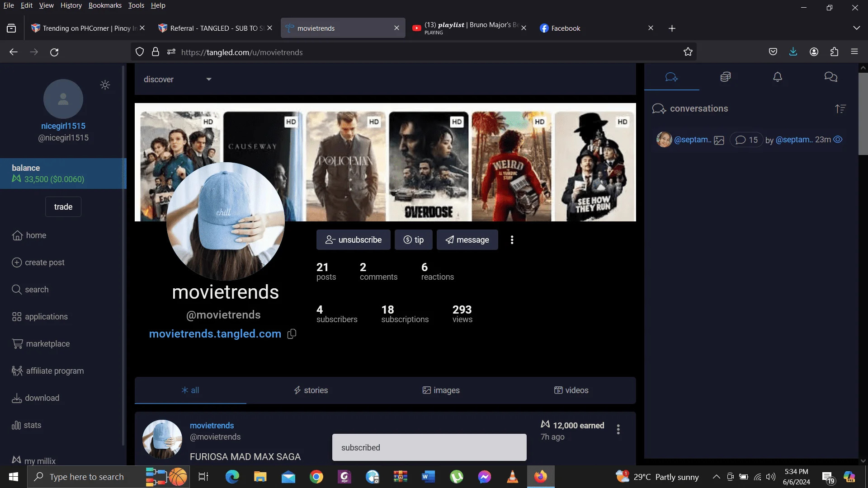Viewport: 868px width, 488px height.
Task: Open the @septam conversation with 15 comments
Action: 746,140
